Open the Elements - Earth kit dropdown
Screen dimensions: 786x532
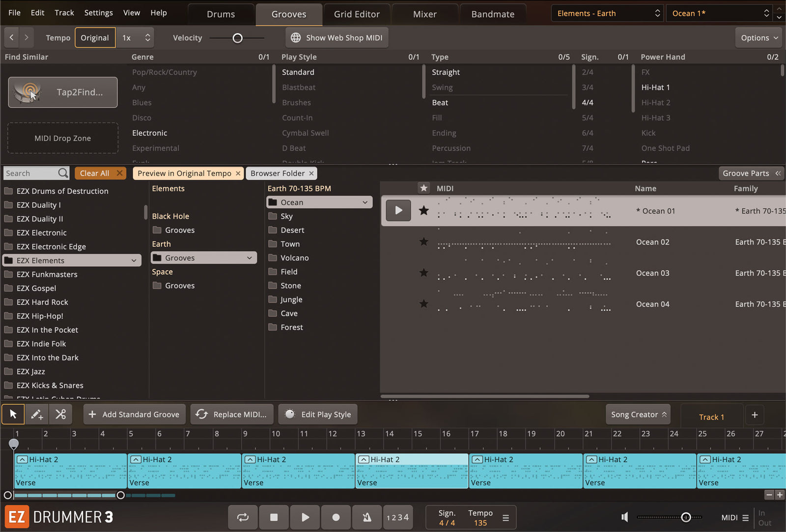(x=607, y=13)
